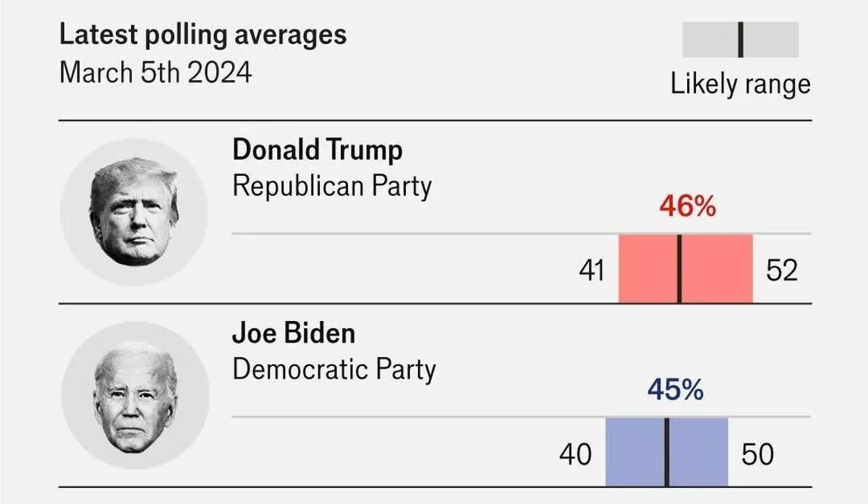This screenshot has height=504, width=868.
Task: Click the lower bound 40 for Biden
Action: pos(576,455)
